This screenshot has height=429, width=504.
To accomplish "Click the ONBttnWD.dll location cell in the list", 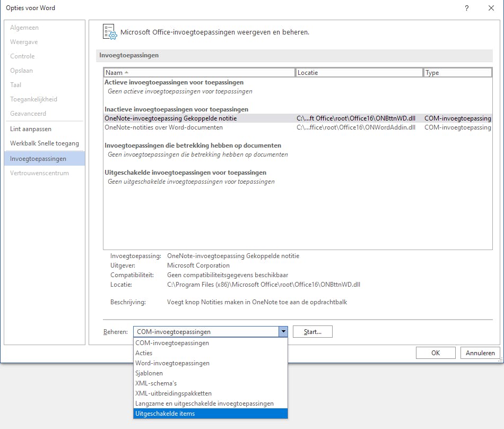I will 356,118.
